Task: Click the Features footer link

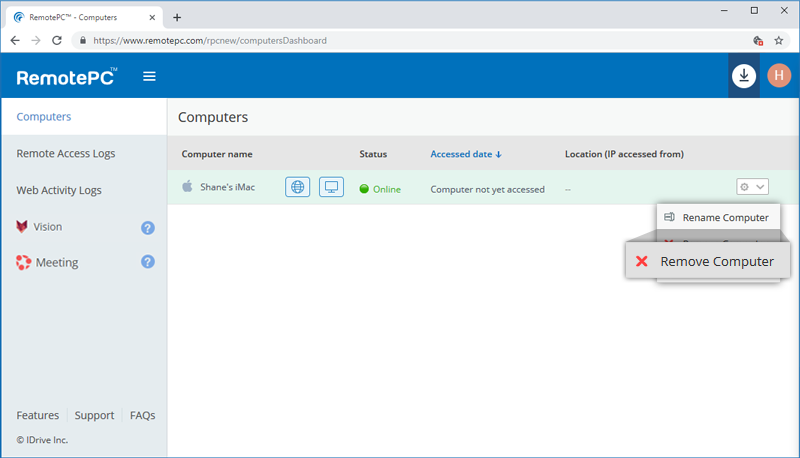Action: [38, 415]
